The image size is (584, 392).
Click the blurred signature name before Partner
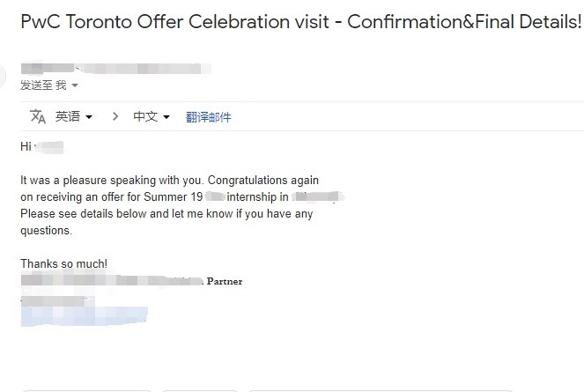pos(110,281)
